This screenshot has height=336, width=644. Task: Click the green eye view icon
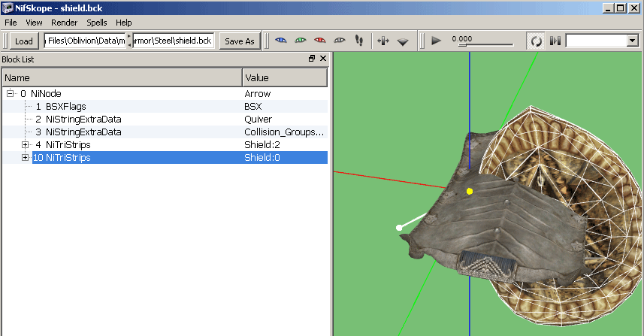pyautogui.click(x=301, y=41)
